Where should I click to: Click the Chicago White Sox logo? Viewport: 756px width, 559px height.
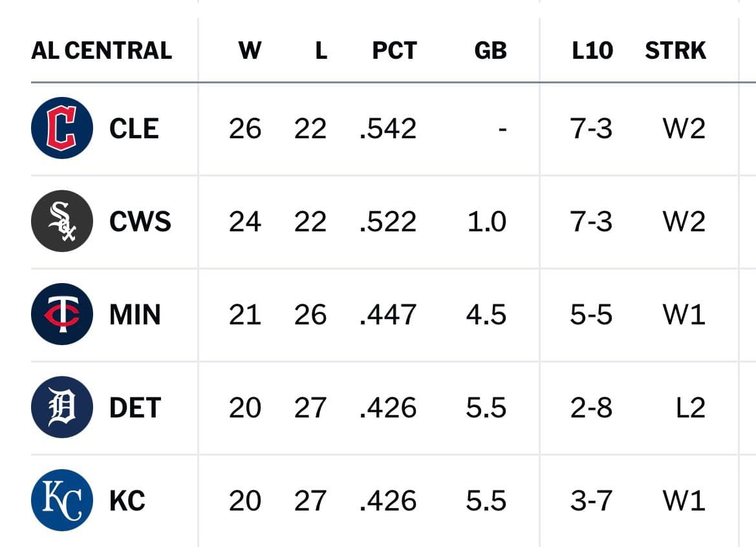click(61, 221)
